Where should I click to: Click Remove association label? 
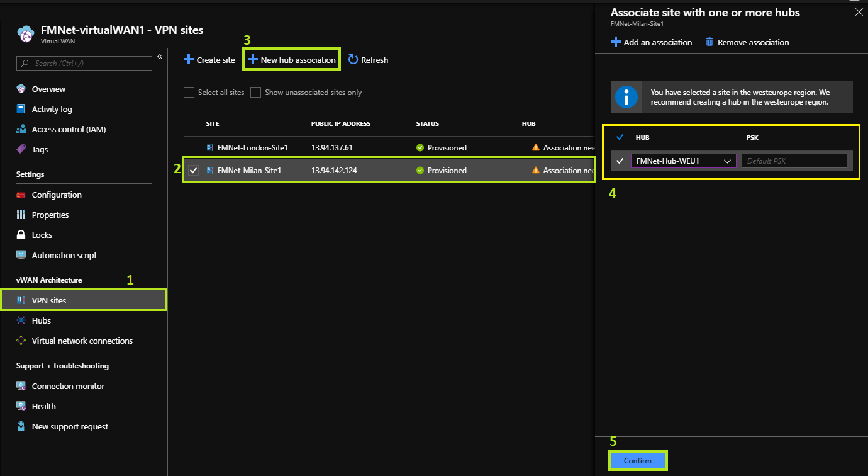coord(754,42)
